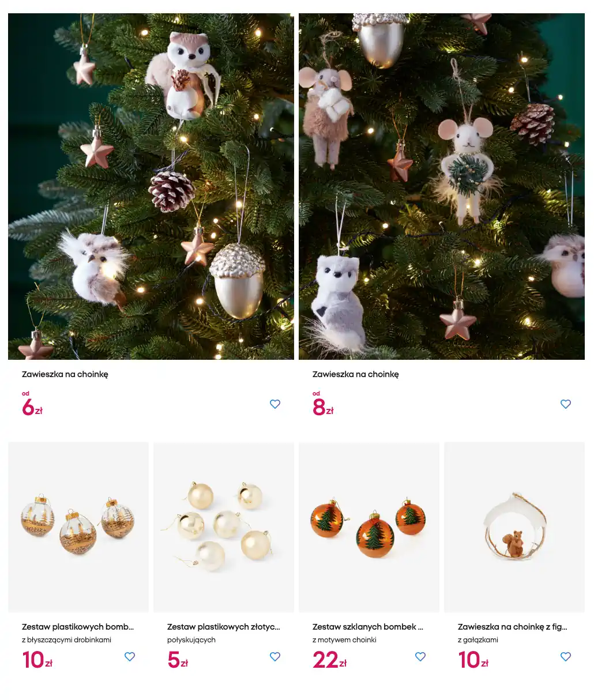Favorite the 6 zł Zawieszka na choinkę

point(275,404)
